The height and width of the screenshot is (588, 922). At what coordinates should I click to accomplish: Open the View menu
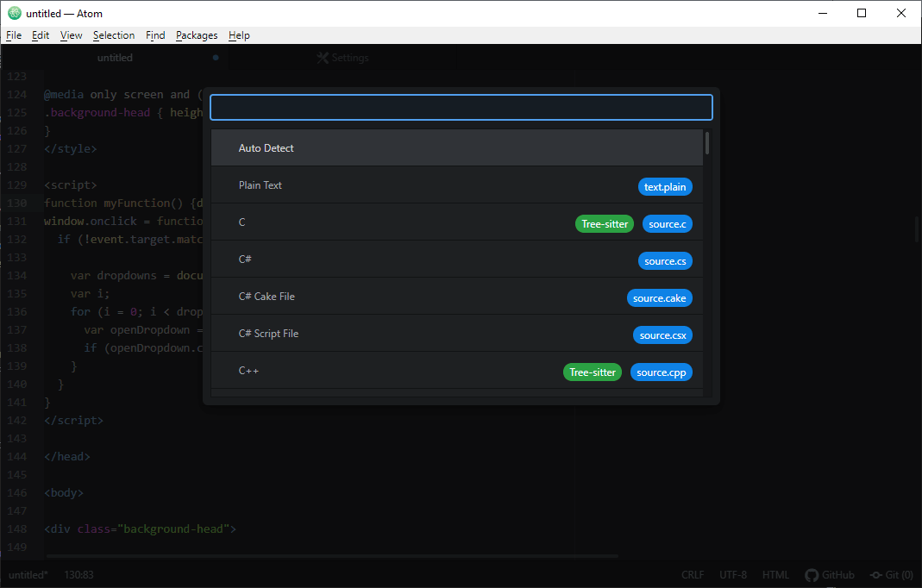click(x=71, y=35)
